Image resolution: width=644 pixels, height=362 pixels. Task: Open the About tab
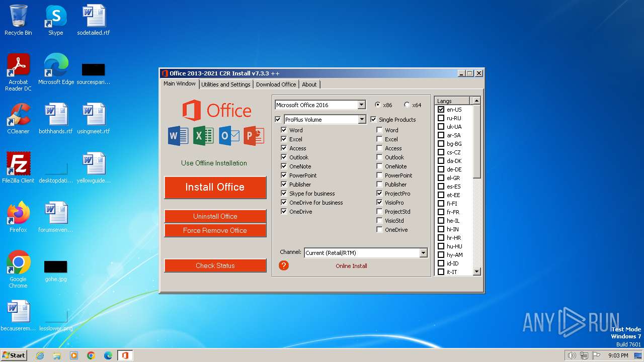pos(309,84)
